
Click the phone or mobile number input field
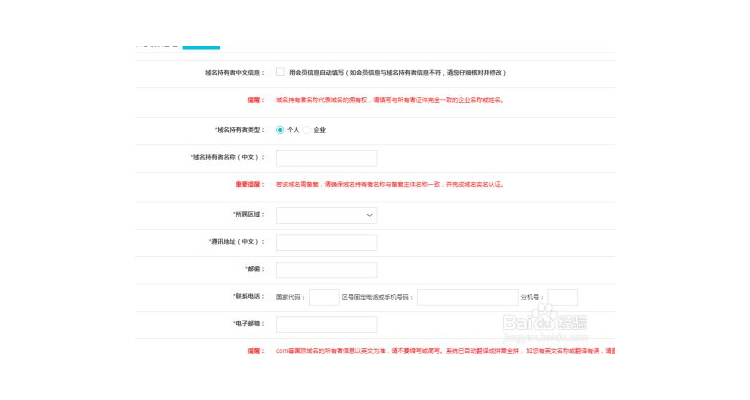468,297
